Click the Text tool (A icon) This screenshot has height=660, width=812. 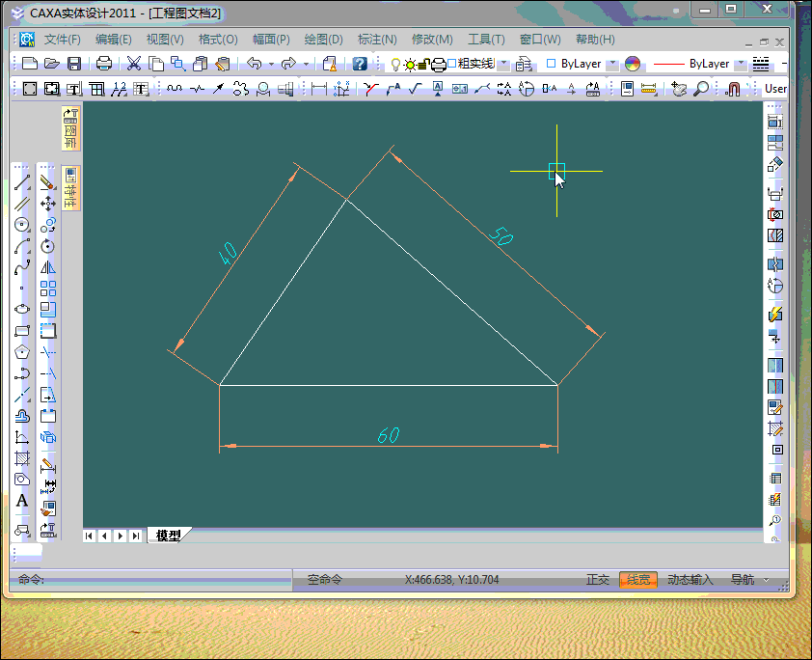tap(22, 501)
